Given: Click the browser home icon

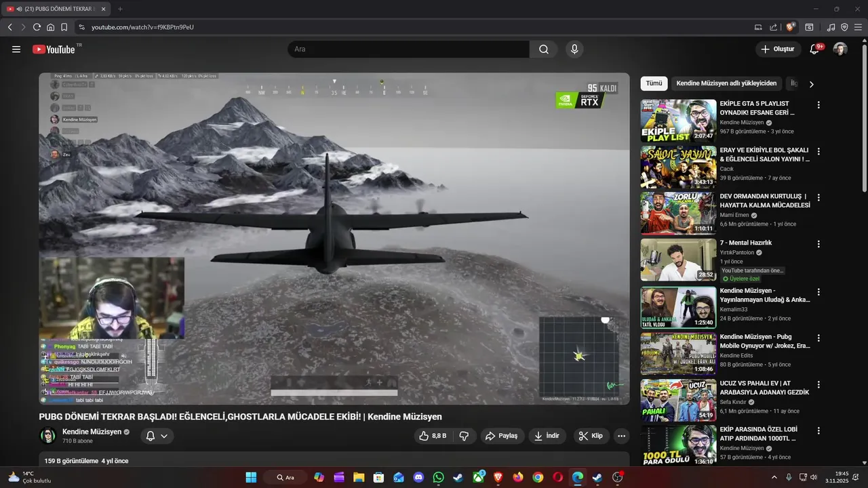Looking at the screenshot, I should pos(50,27).
